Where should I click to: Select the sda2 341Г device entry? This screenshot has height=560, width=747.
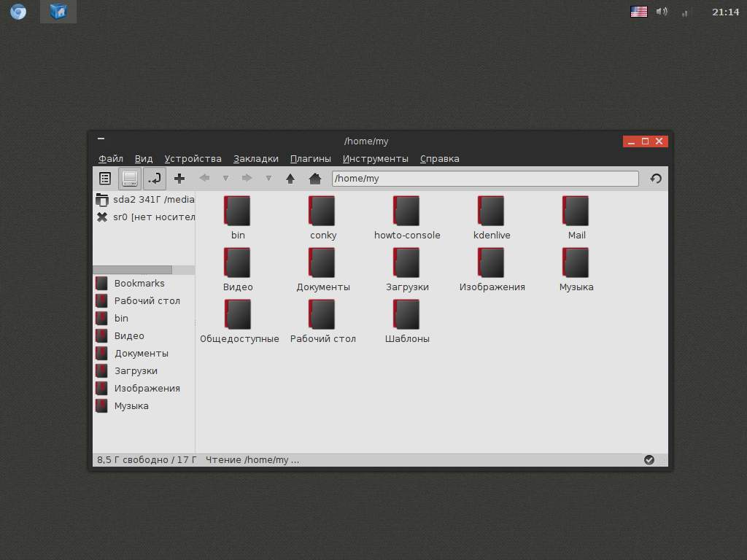point(144,200)
